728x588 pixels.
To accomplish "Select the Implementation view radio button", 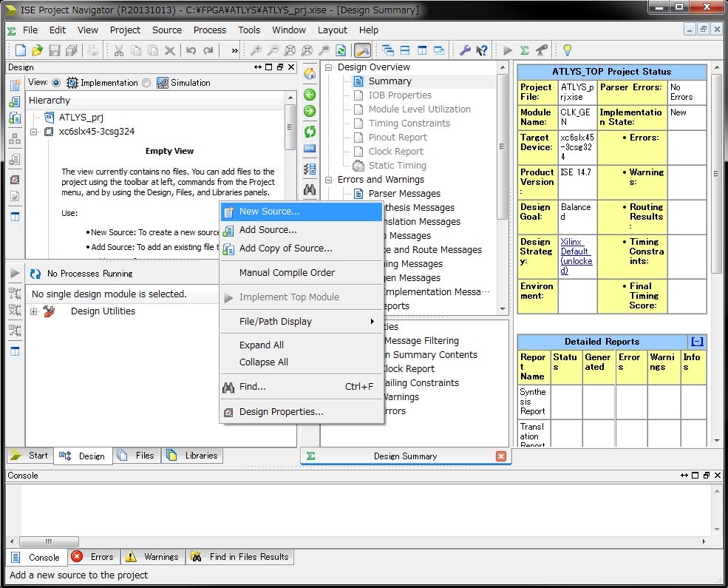I will point(56,83).
